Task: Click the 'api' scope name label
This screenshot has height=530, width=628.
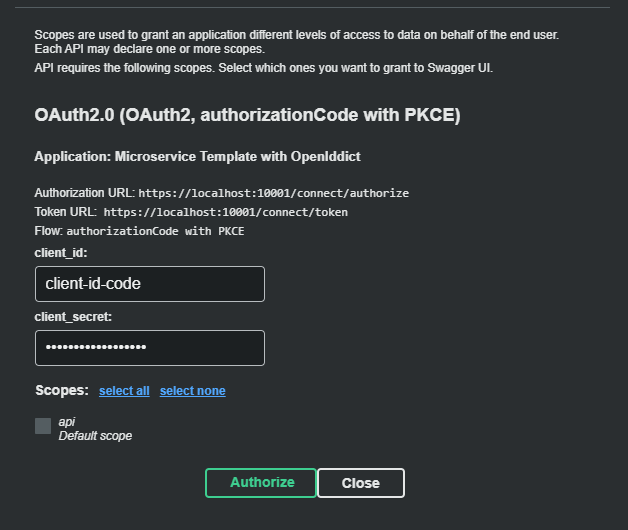Action: (66, 422)
